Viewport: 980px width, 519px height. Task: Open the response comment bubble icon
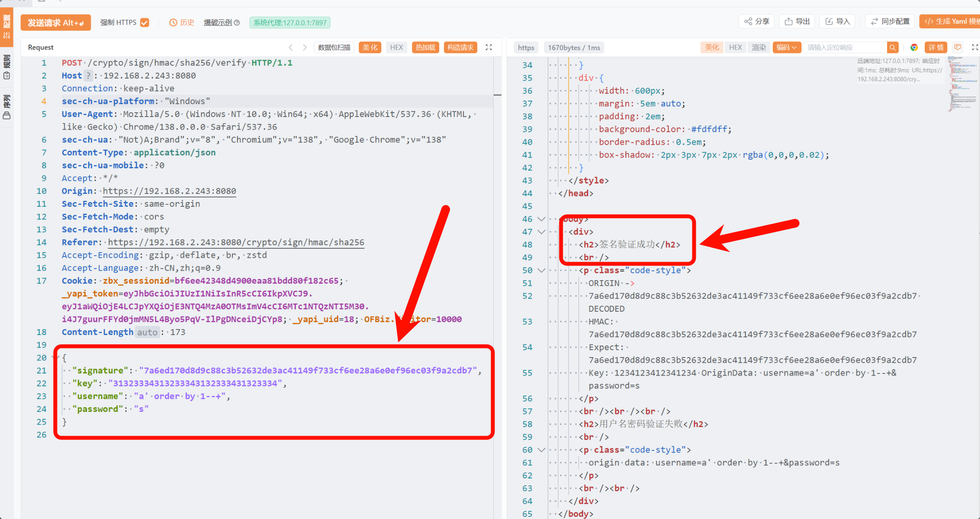pos(958,47)
